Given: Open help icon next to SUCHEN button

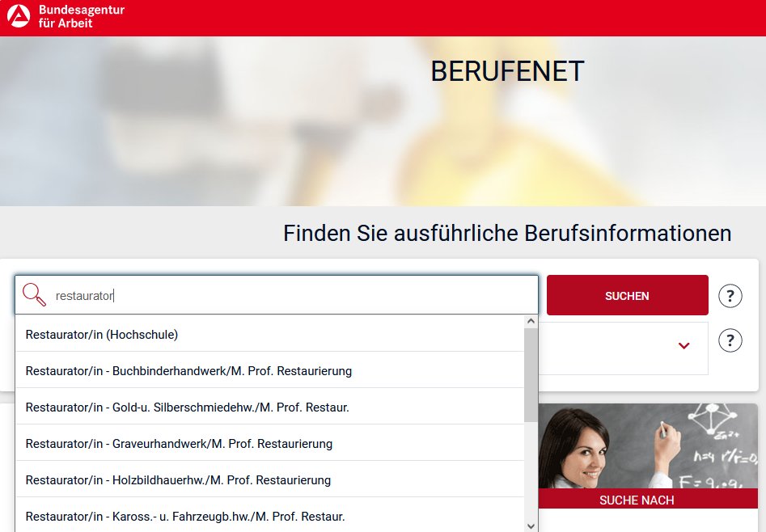Looking at the screenshot, I should (730, 296).
